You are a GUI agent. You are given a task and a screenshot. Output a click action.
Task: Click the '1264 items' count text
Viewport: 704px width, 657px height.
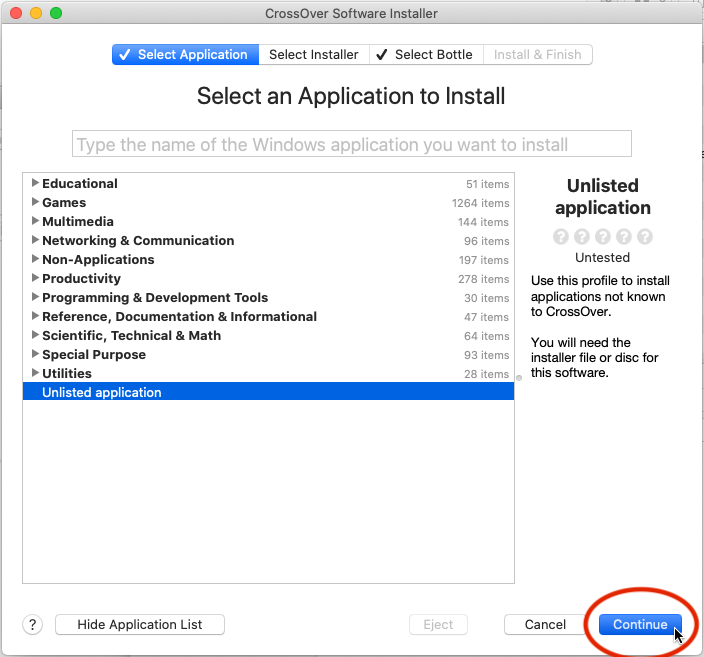(480, 203)
